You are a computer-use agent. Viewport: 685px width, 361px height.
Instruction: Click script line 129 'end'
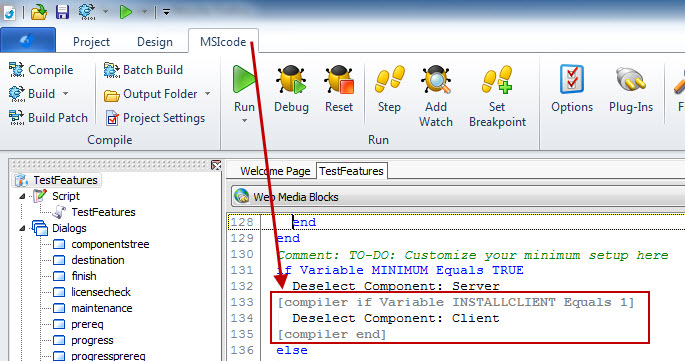(288, 238)
